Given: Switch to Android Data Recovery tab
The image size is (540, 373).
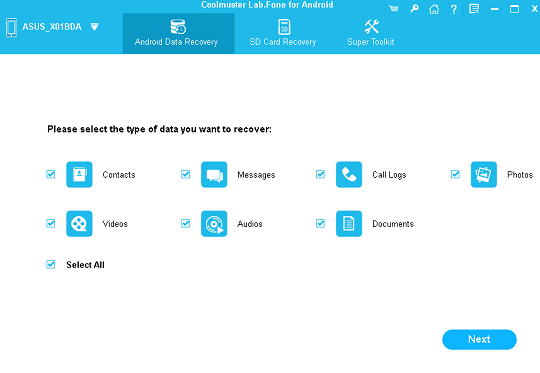Looking at the screenshot, I should click(x=178, y=33).
